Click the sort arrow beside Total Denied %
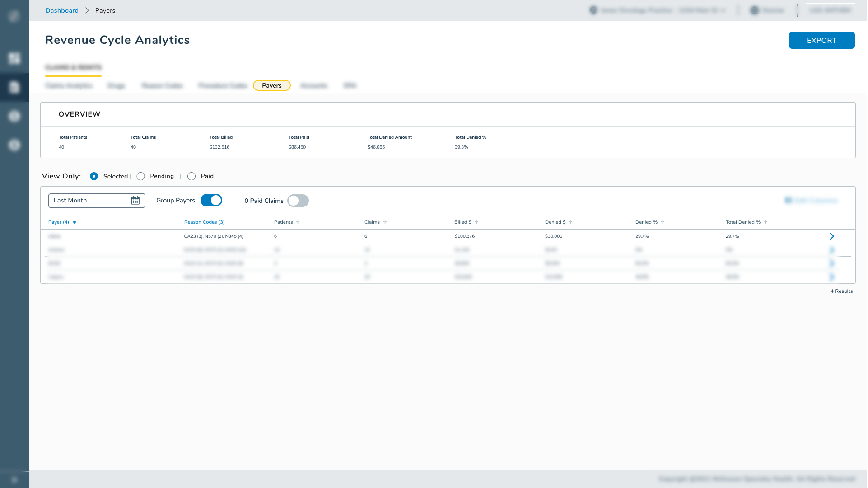Screen dimensions: 868x488 765,222
